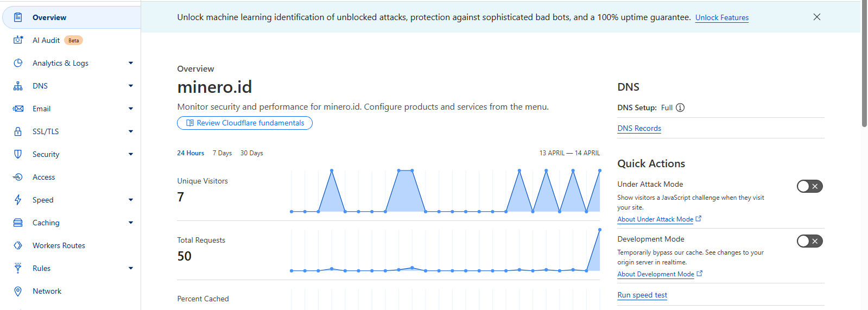The width and height of the screenshot is (868, 310).
Task: Enable Under Attack Mode toggle
Action: pos(809,186)
